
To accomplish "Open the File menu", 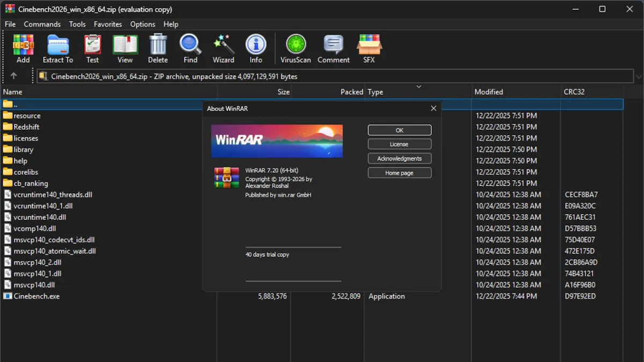I will 10,24.
